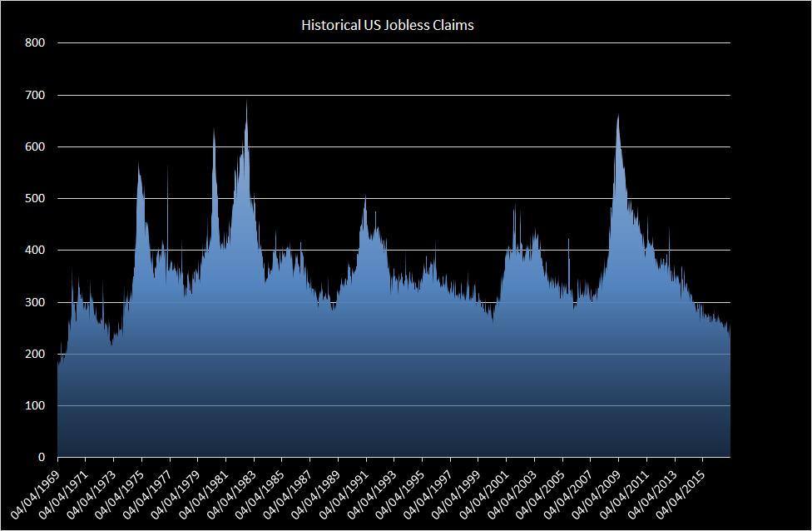Select the y-axis label 800

pyautogui.click(x=35, y=43)
